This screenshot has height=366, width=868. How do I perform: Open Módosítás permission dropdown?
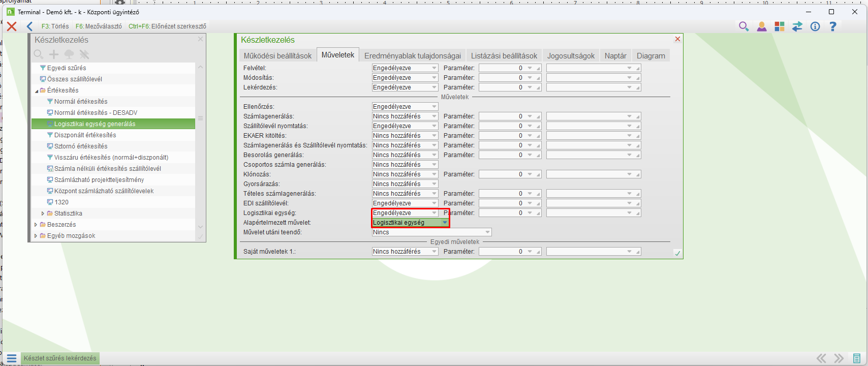tap(405, 78)
